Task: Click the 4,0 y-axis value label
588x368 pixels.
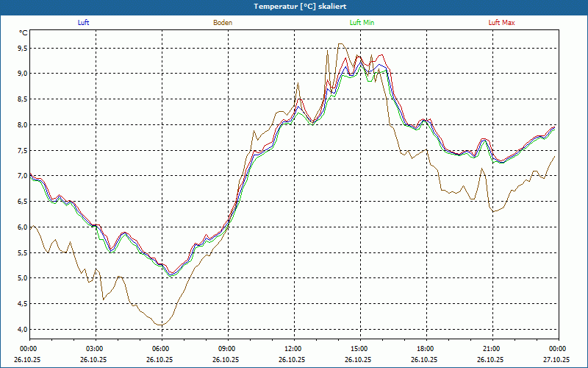Action: pyautogui.click(x=23, y=329)
